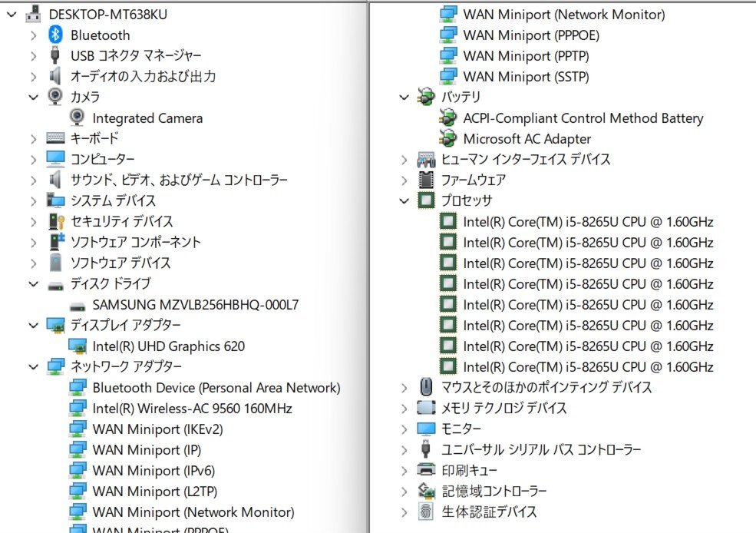This screenshot has width=756, height=533.
Task: Click the drive icon beside SAMSUNG MZVLB256HBHQ-000L7
Action: [x=78, y=305]
